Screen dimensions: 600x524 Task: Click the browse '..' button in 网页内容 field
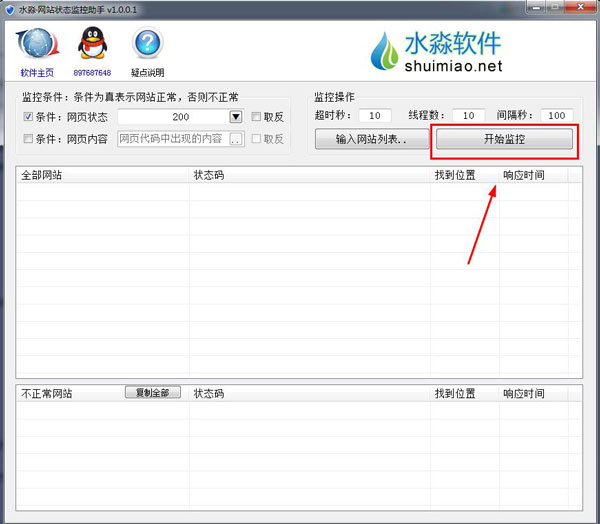[x=236, y=139]
